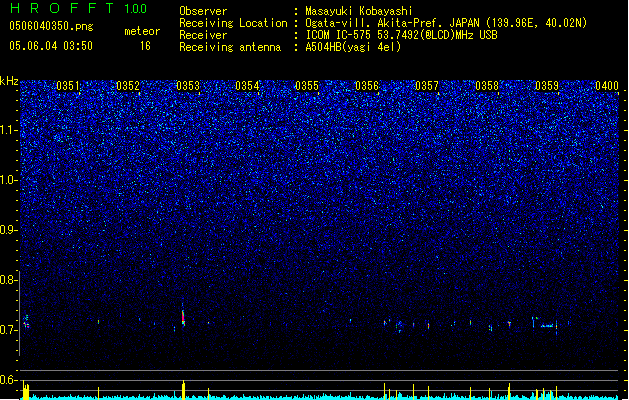The width and height of the screenshot is (629, 400).
Task: Click the 0.8 kHz axis label
Action: 8,280
